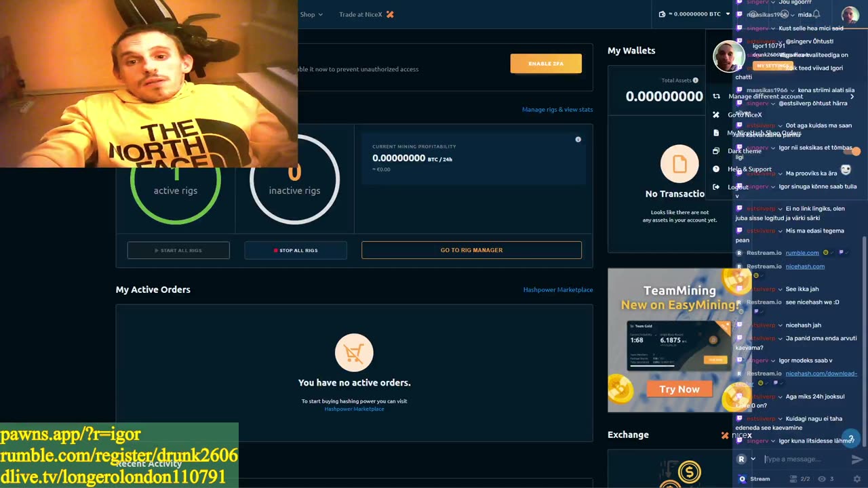Select Go to NiceX menu entry

pyautogui.click(x=745, y=115)
